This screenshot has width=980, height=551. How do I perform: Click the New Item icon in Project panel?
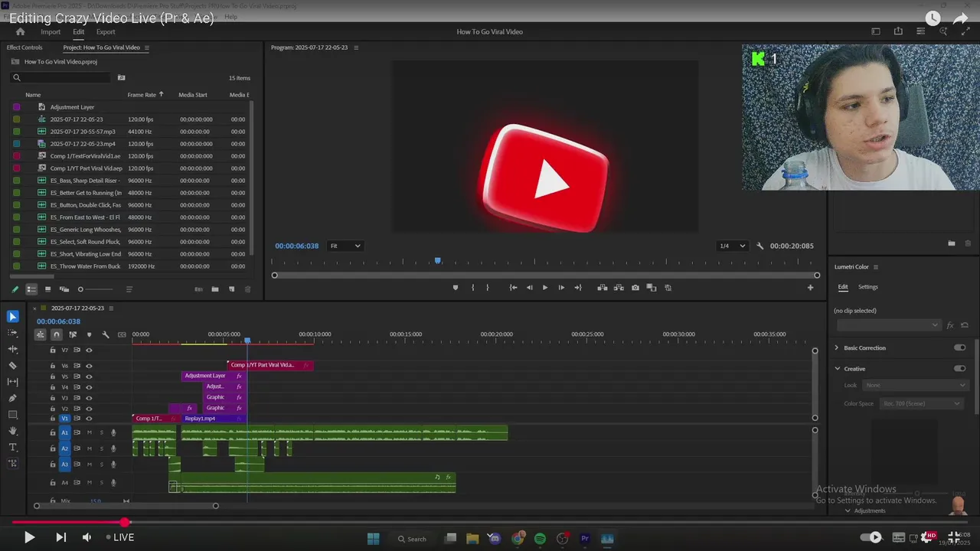pos(232,289)
